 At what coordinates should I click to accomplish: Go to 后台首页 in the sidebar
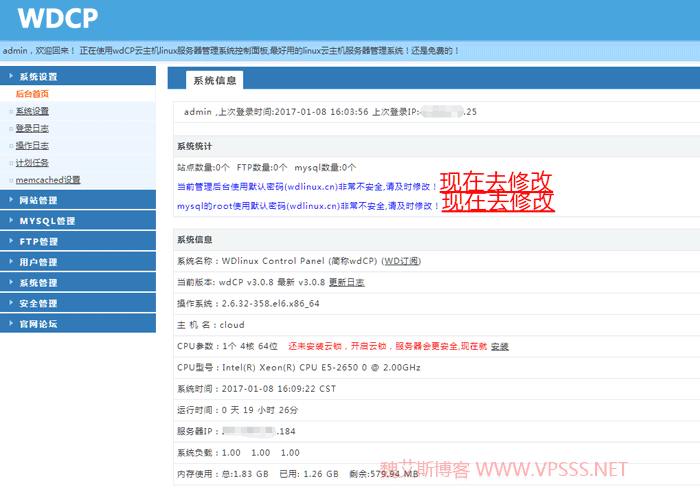(x=32, y=94)
